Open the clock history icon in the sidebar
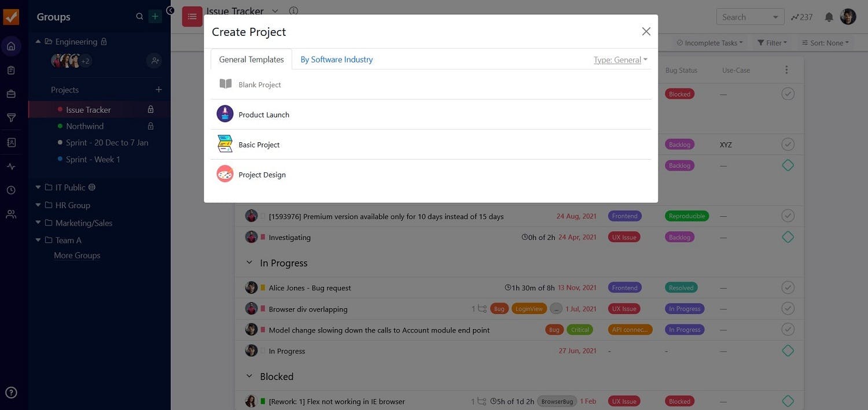This screenshot has height=410, width=868. 10,189
